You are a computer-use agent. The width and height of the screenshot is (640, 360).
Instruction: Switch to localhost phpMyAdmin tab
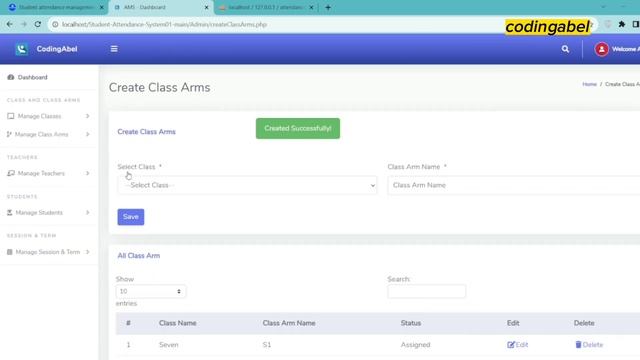pyautogui.click(x=265, y=7)
